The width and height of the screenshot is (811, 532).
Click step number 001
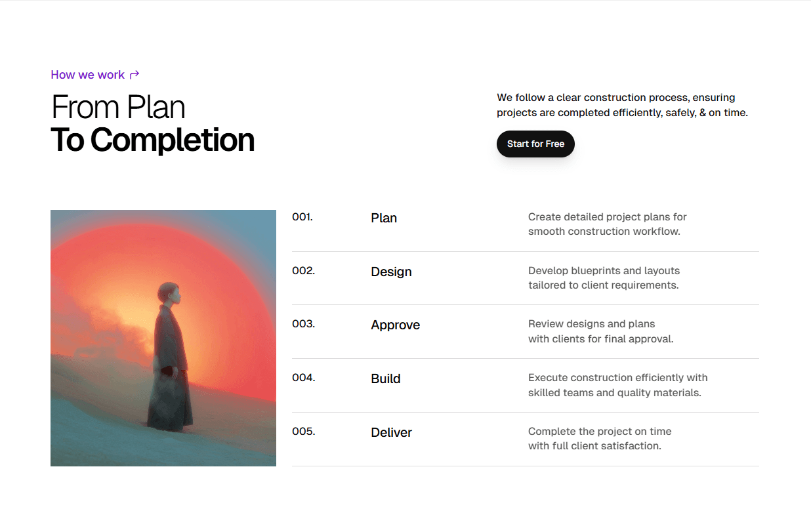click(x=302, y=216)
